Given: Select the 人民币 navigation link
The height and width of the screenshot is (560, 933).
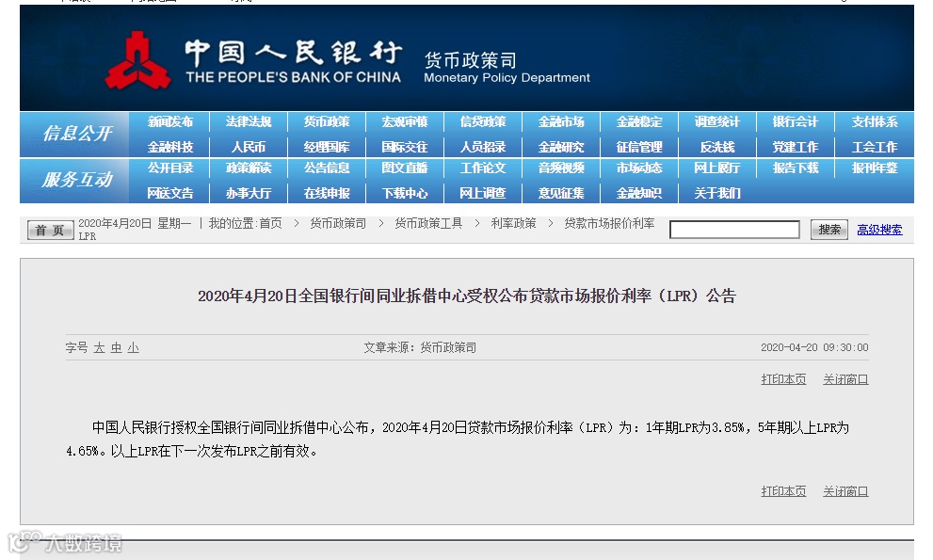Looking at the screenshot, I should click(x=249, y=147).
